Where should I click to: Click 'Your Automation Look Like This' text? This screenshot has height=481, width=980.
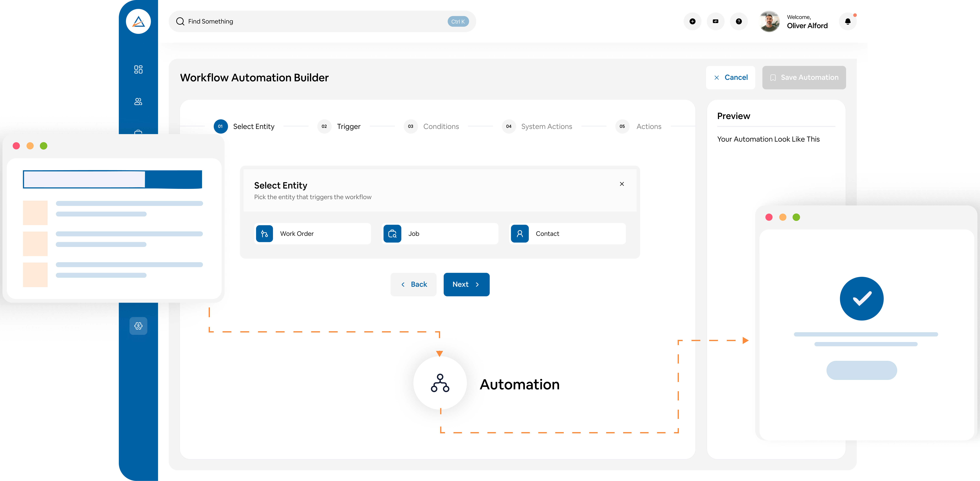tap(769, 139)
